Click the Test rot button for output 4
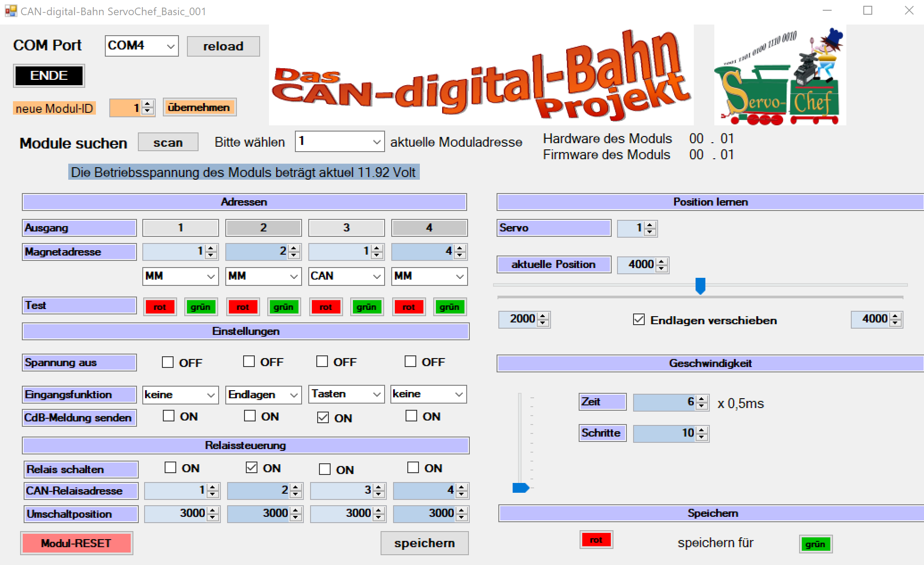The image size is (924, 565). click(409, 307)
